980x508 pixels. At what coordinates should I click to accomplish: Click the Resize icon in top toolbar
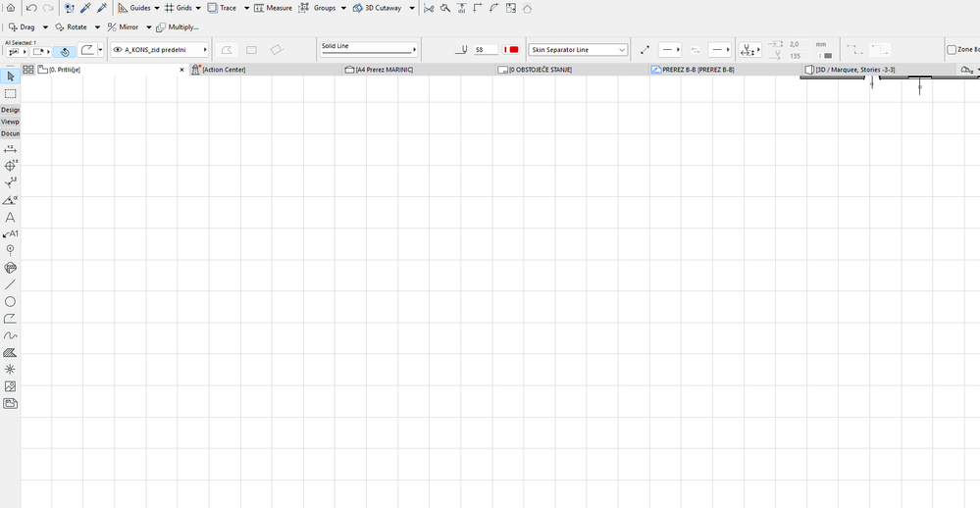click(x=511, y=8)
